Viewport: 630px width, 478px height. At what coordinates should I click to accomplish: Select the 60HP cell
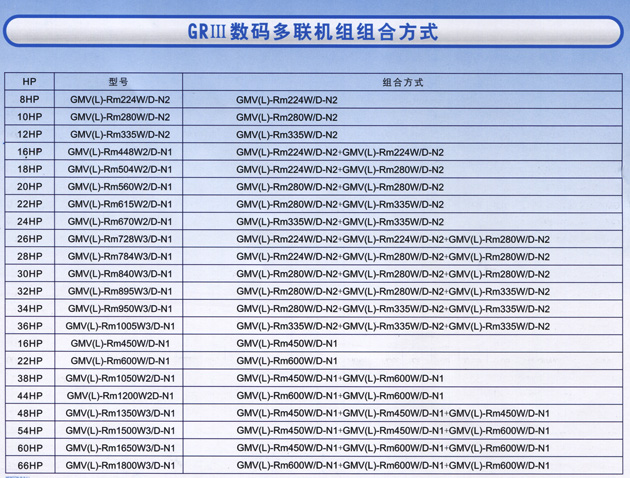coord(30,448)
